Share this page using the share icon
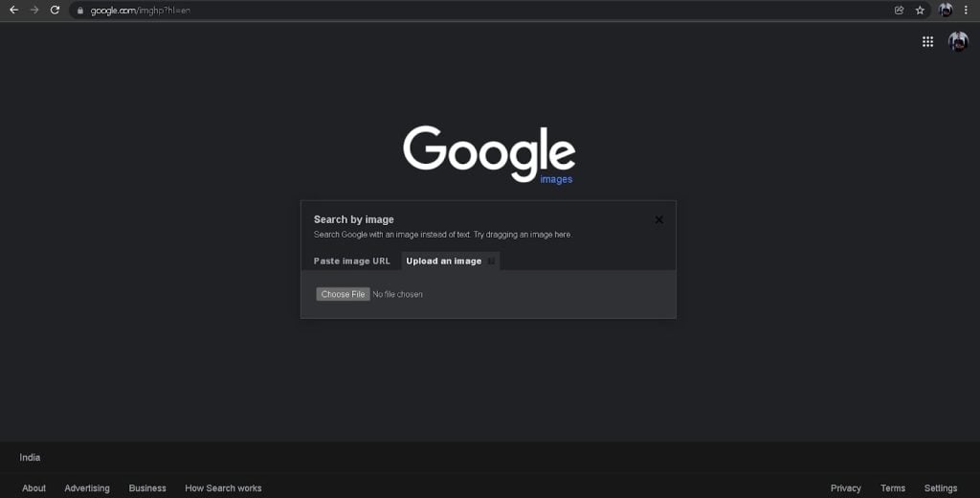 pyautogui.click(x=900, y=10)
